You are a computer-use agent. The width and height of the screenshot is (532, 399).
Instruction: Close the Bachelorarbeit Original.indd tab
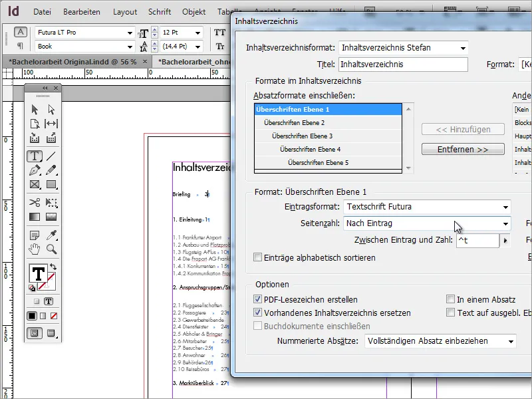click(145, 62)
